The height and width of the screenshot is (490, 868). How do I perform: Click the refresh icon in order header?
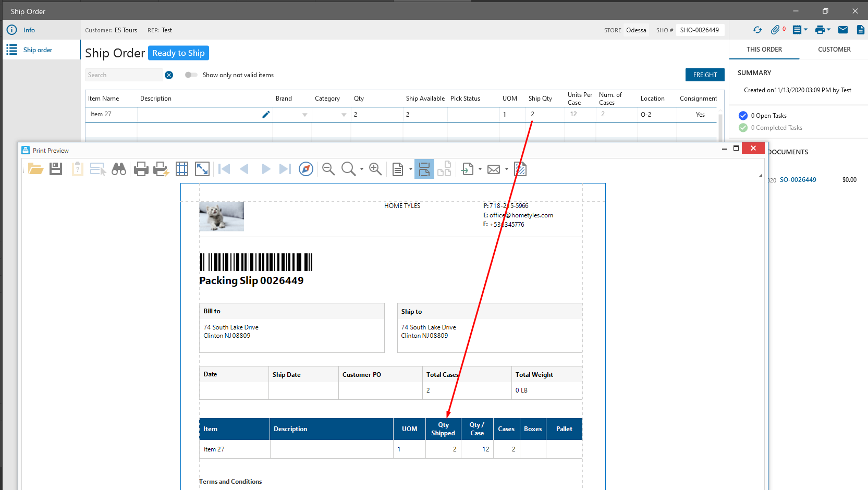click(x=757, y=30)
